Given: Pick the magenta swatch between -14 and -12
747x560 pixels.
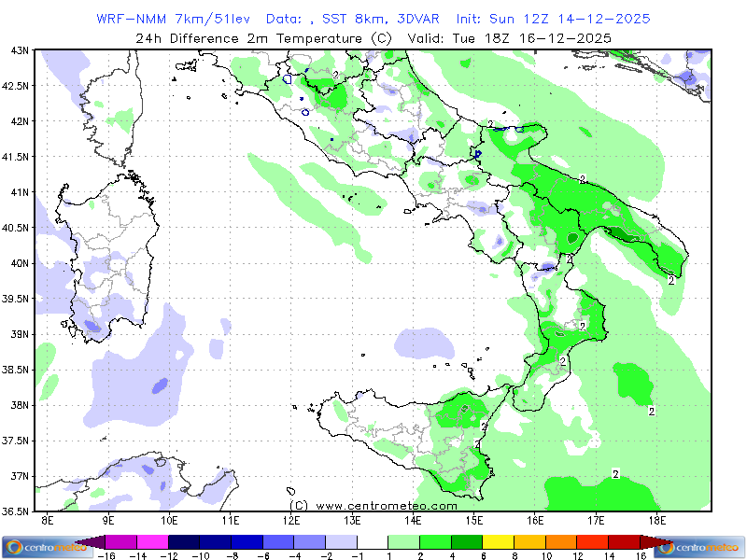Looking at the screenshot, I should (152, 541).
